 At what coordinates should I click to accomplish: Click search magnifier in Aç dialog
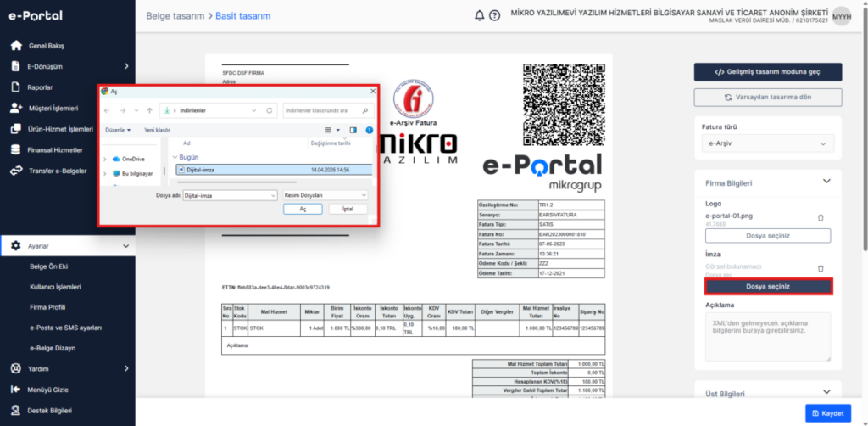tap(364, 111)
